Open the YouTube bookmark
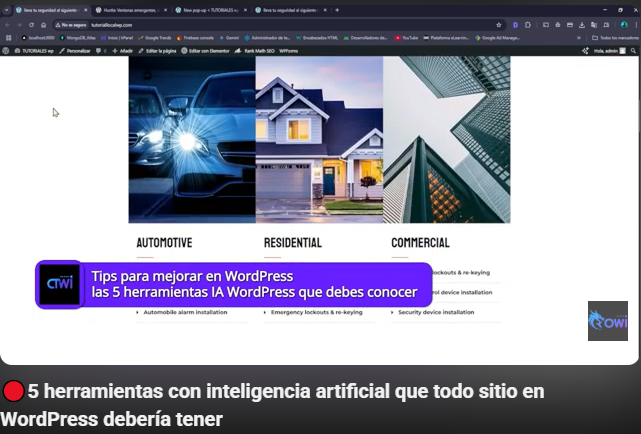This screenshot has height=434, width=641. pyautogui.click(x=406, y=37)
